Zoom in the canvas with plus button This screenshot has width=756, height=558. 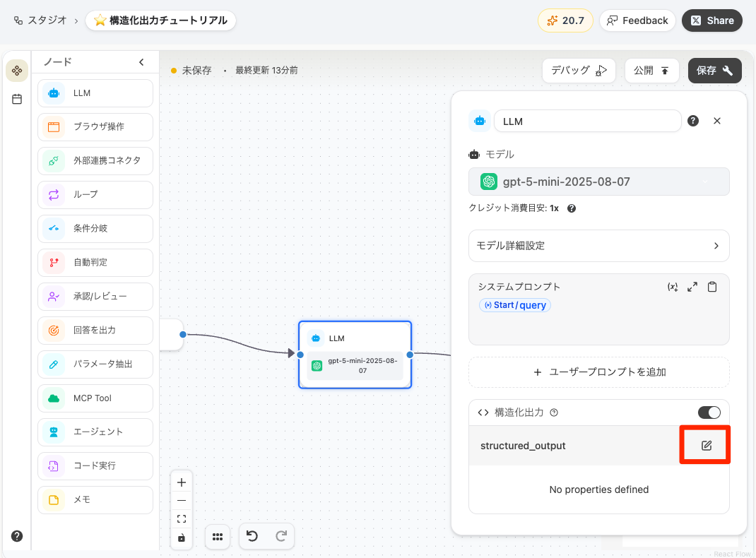(x=182, y=482)
